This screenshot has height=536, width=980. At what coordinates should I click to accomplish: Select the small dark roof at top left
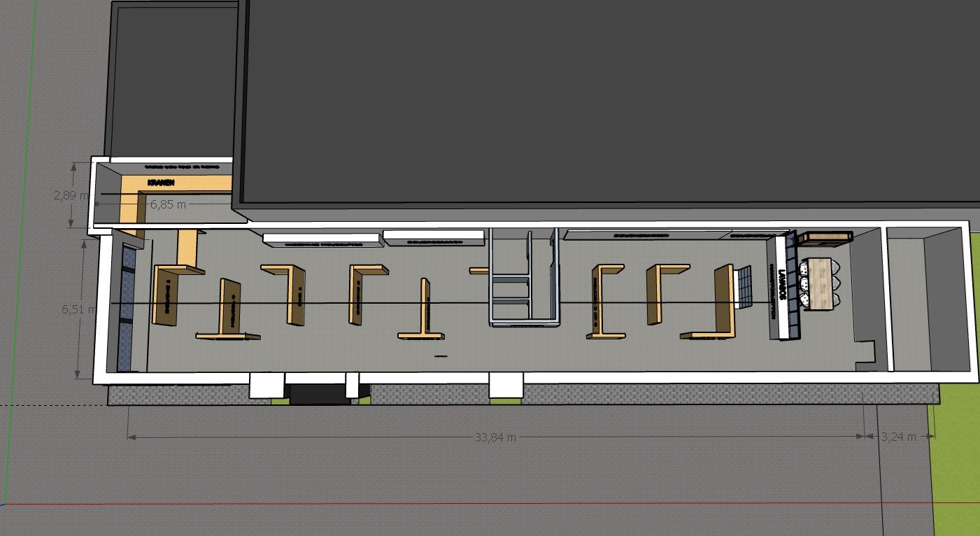[x=175, y=77]
